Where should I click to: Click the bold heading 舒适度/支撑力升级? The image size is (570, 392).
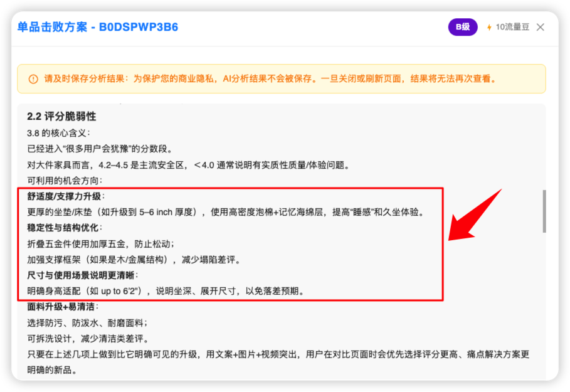tap(66, 196)
